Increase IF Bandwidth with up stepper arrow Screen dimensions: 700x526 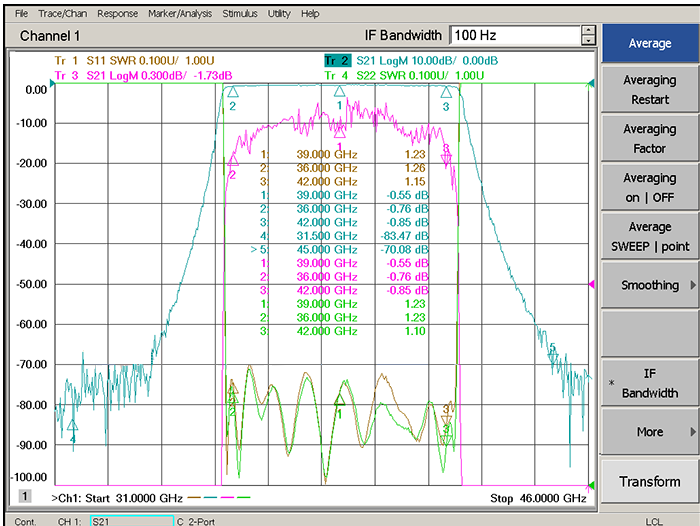click(588, 30)
